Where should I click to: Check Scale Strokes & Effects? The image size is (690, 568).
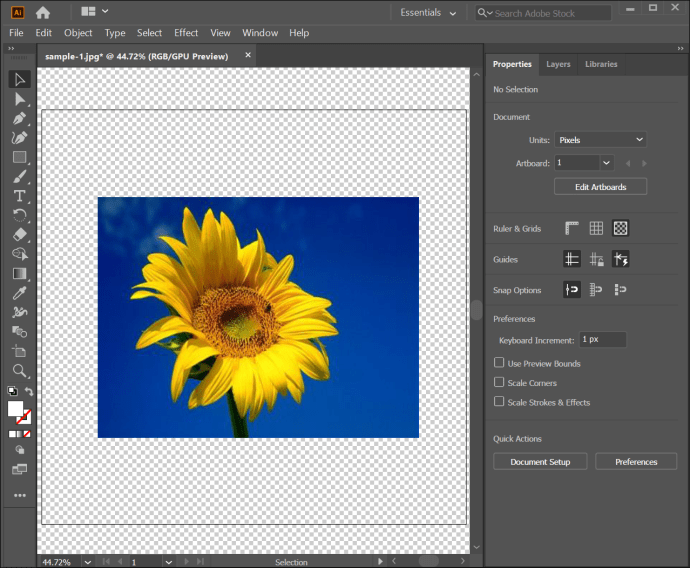pos(499,402)
